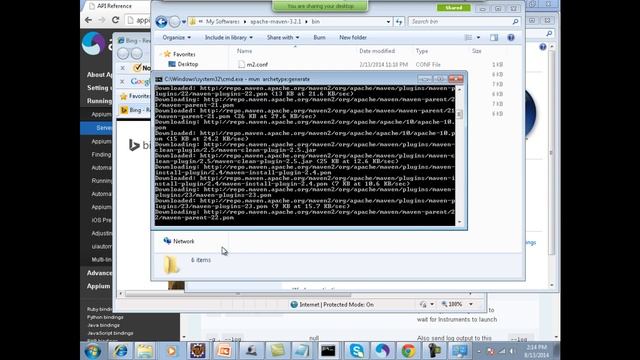Click the cmd.exe title bar icon

[x=159, y=79]
